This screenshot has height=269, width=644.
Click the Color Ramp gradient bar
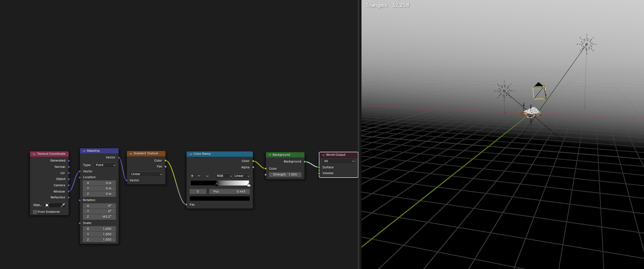(x=220, y=182)
